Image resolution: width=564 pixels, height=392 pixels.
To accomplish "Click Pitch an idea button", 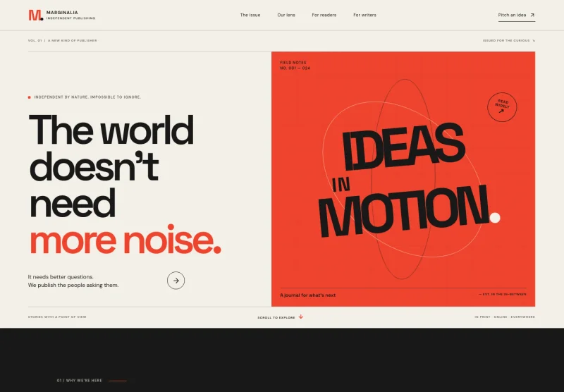I will [x=517, y=15].
